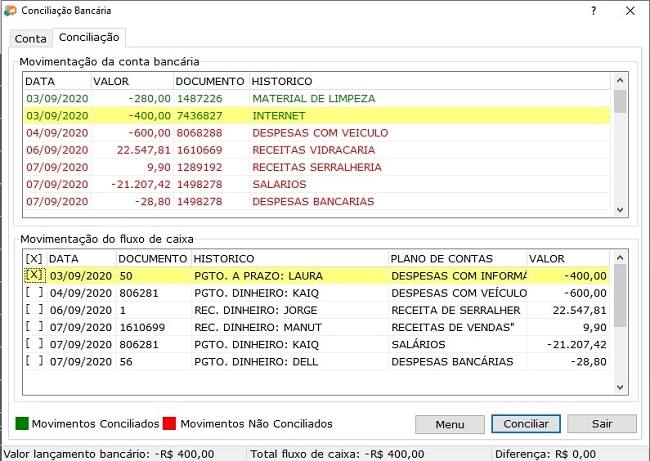Select the MATERIAL DE LIMPEZA bank row
Screen dimensions: 650x461
coord(317,99)
